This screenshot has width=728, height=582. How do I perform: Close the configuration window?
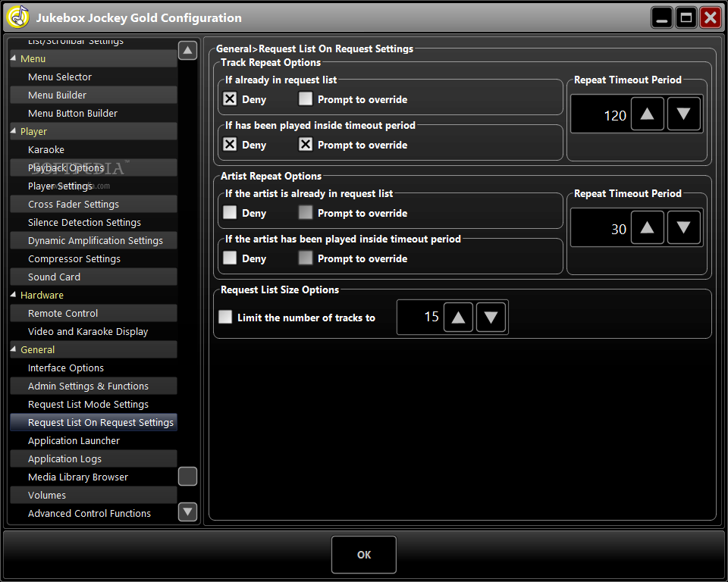pyautogui.click(x=711, y=17)
